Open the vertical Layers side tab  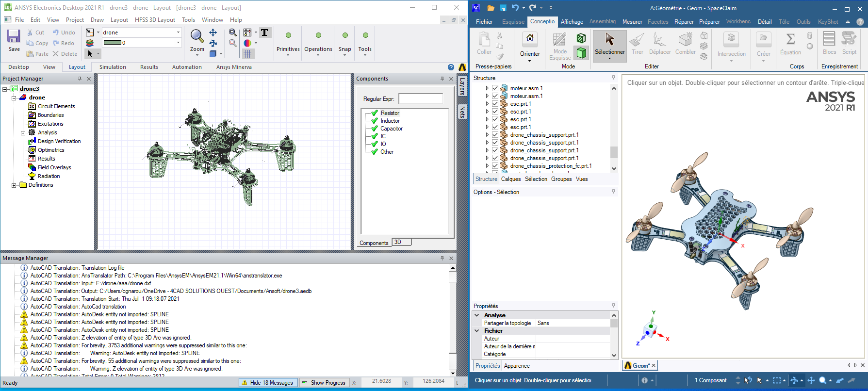[462, 86]
